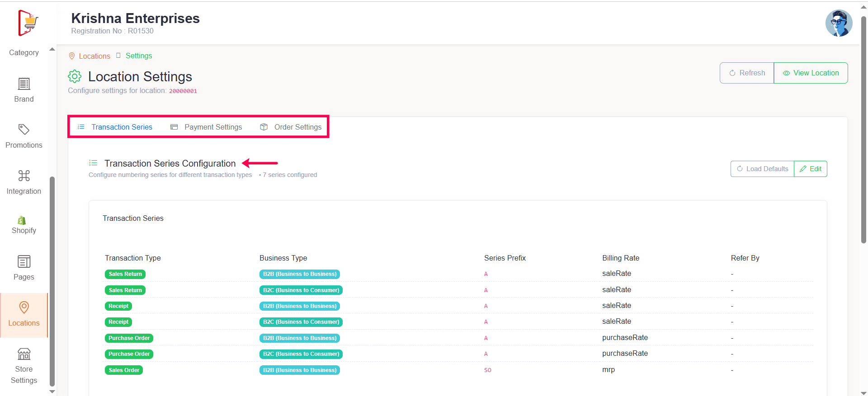Click the Refresh button
This screenshot has width=868, height=396.
(747, 73)
